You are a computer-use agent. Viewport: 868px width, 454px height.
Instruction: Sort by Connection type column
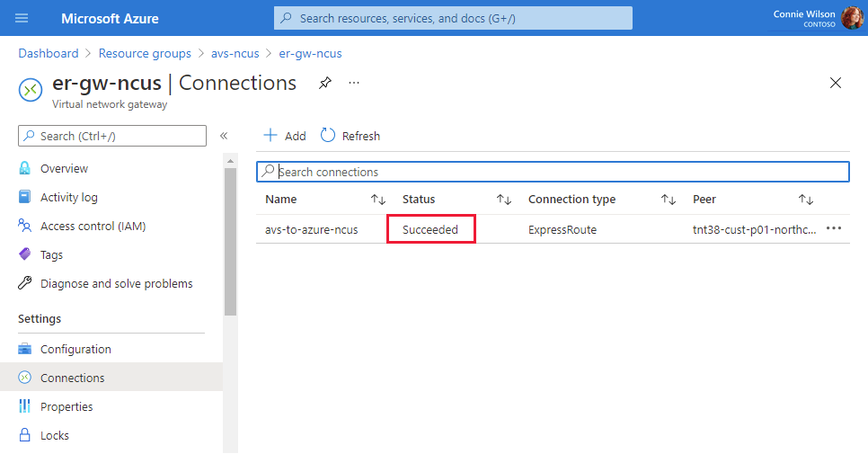668,200
